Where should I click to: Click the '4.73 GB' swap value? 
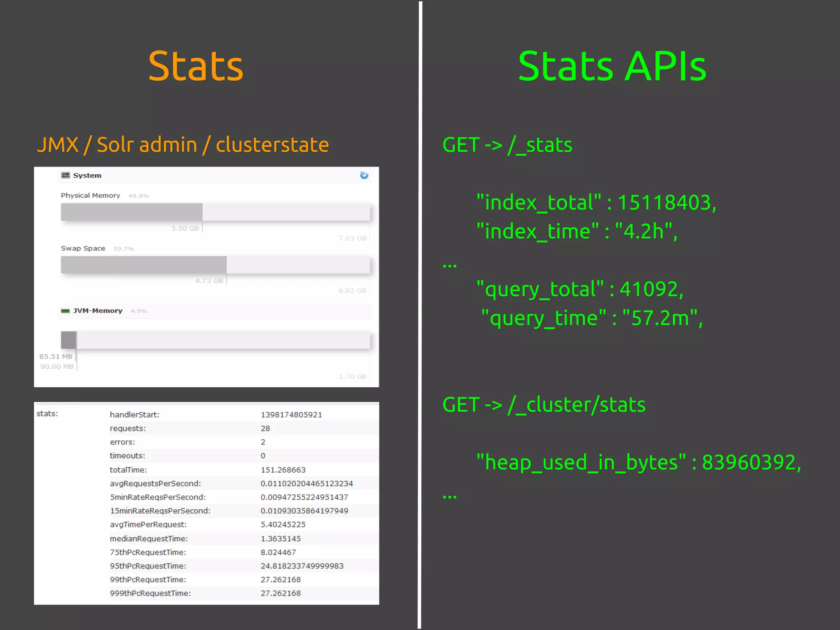[x=209, y=281]
